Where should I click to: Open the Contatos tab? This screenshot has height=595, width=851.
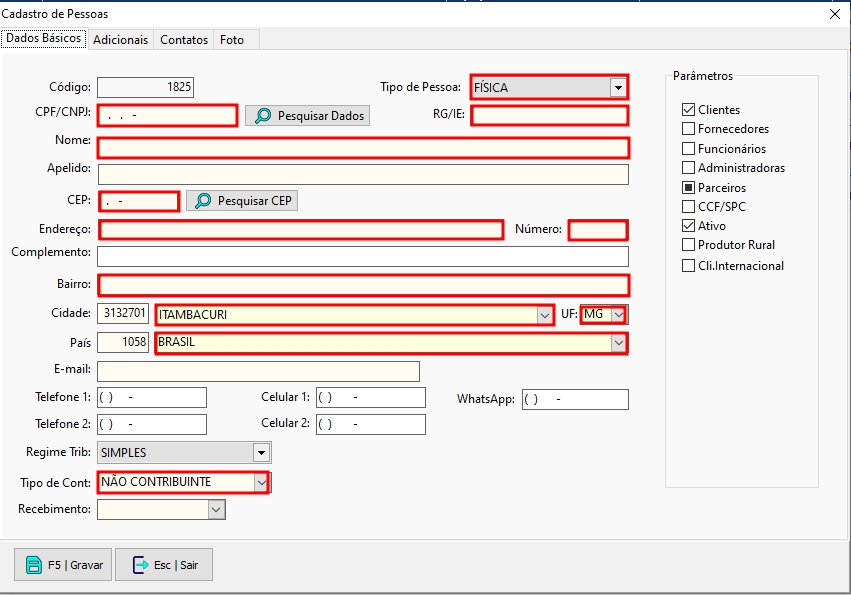[x=184, y=40]
